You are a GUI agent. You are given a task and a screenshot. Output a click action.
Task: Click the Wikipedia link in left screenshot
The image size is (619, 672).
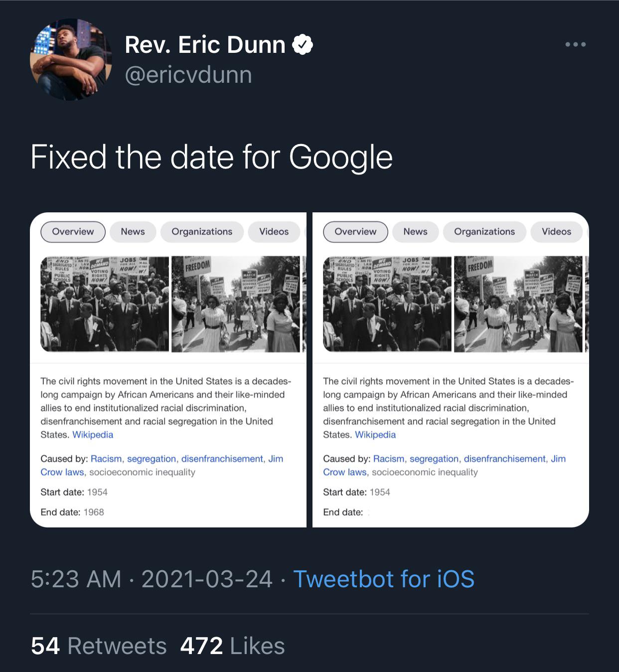pyautogui.click(x=93, y=435)
